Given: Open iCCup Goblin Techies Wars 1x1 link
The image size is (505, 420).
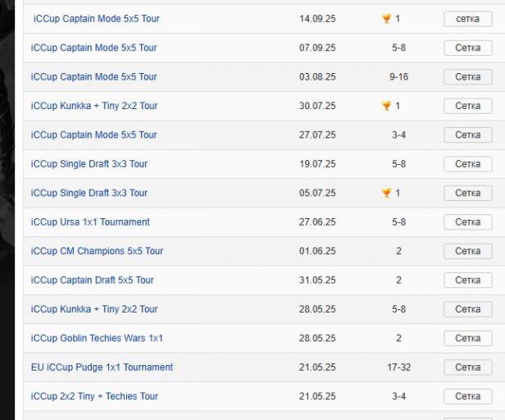Looking at the screenshot, I should click(x=97, y=338).
